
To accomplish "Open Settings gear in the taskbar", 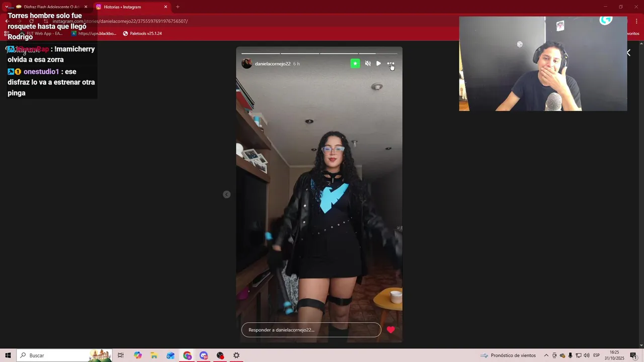I will coord(236,355).
